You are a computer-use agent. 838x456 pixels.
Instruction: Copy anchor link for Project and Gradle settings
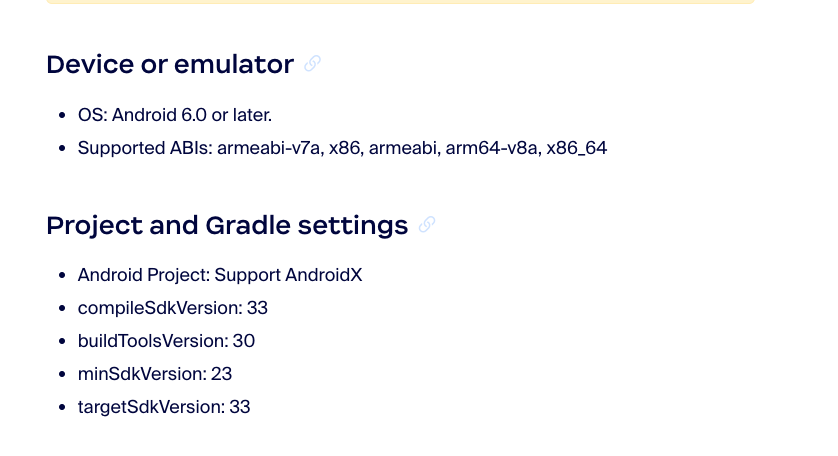point(427,225)
